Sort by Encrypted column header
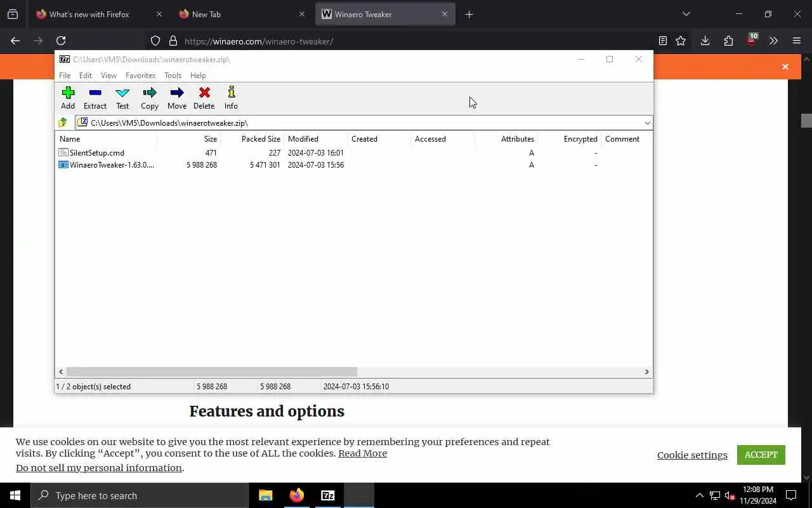This screenshot has width=812, height=508. [569, 138]
